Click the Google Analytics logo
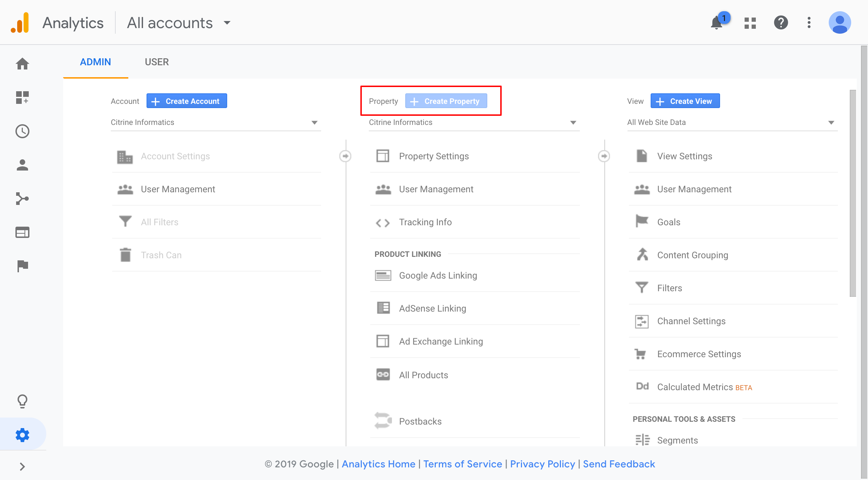This screenshot has height=480, width=868. [20, 23]
